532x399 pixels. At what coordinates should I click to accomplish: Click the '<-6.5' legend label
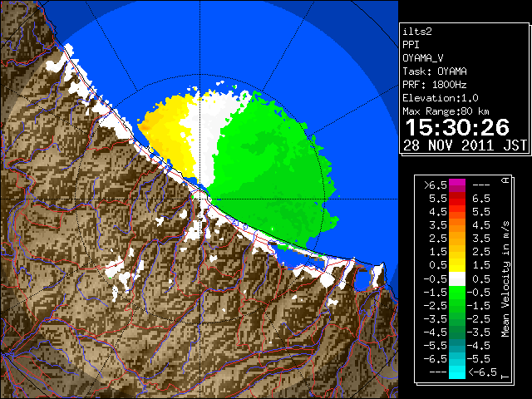click(482, 372)
